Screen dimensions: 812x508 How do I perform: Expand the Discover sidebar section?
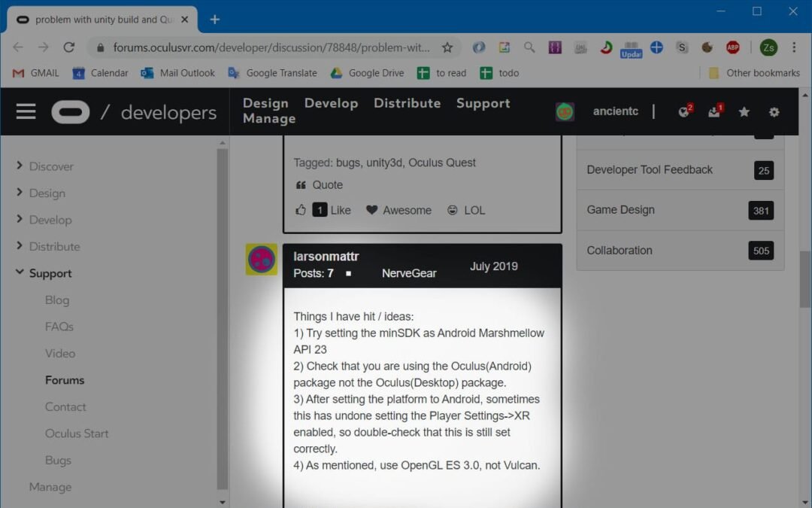20,166
